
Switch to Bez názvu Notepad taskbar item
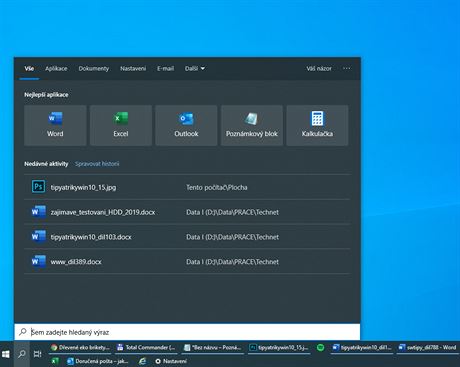pyautogui.click(x=212, y=347)
